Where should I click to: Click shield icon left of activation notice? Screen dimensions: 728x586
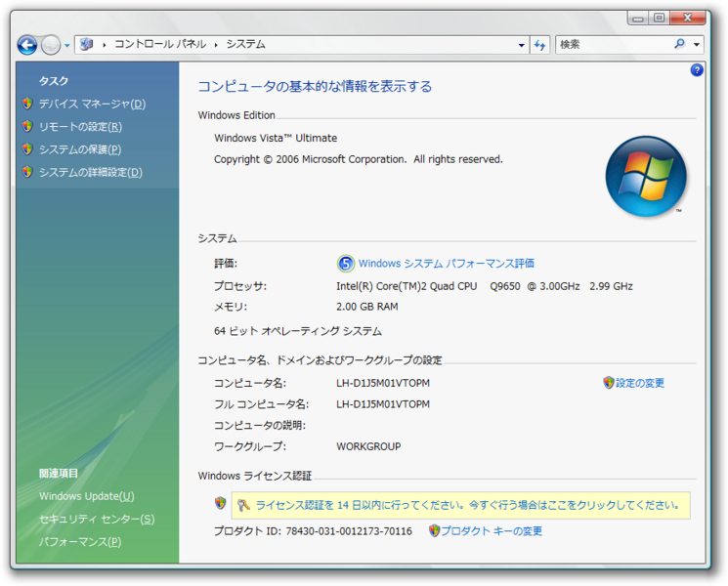pyautogui.click(x=221, y=502)
